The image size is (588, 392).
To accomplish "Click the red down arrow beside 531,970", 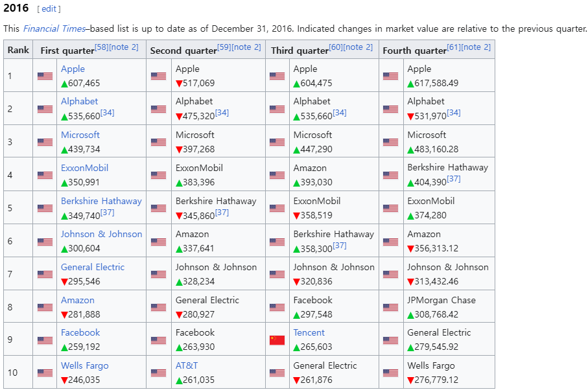I will click(x=411, y=117).
